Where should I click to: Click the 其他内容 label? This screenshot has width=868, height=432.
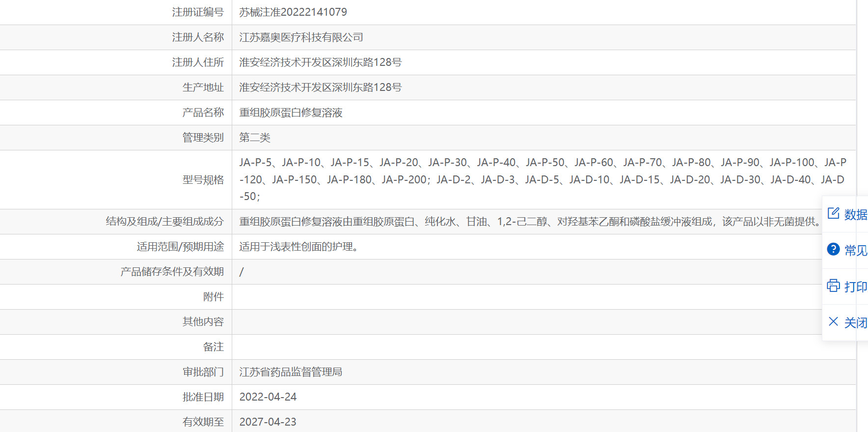click(x=203, y=322)
